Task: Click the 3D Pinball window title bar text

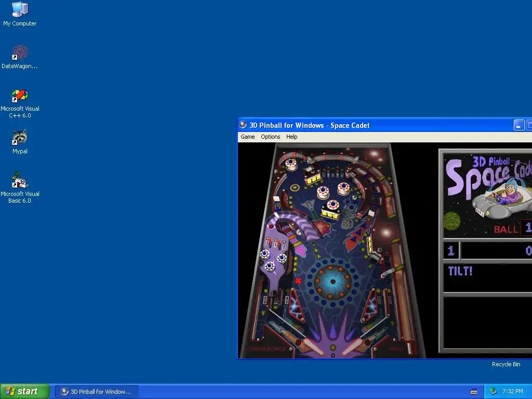Action: 310,125
